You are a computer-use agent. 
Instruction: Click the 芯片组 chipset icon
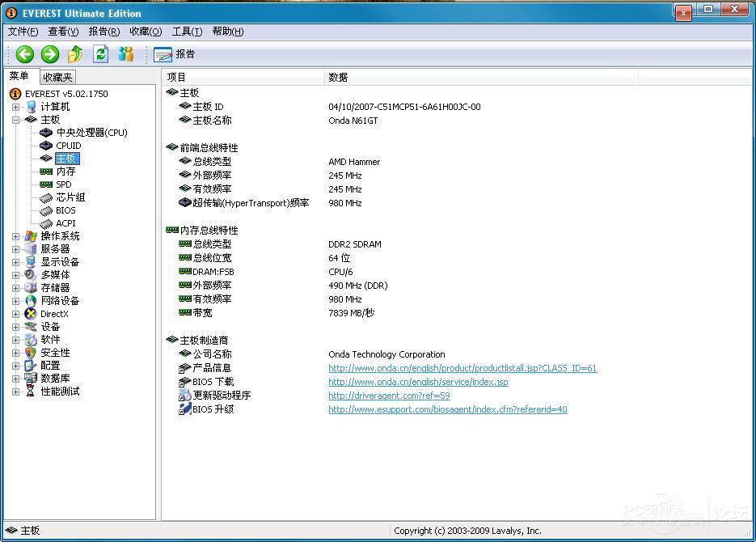(46, 197)
